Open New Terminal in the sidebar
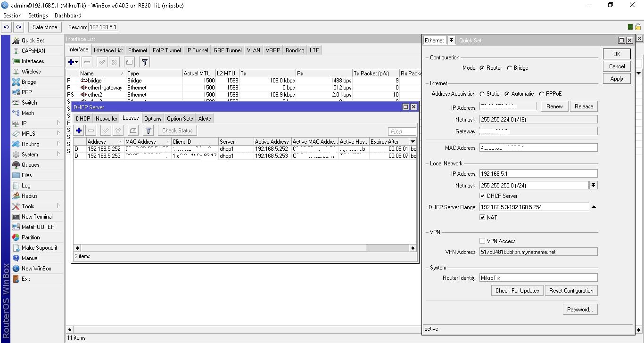The image size is (644, 343). coord(37,217)
